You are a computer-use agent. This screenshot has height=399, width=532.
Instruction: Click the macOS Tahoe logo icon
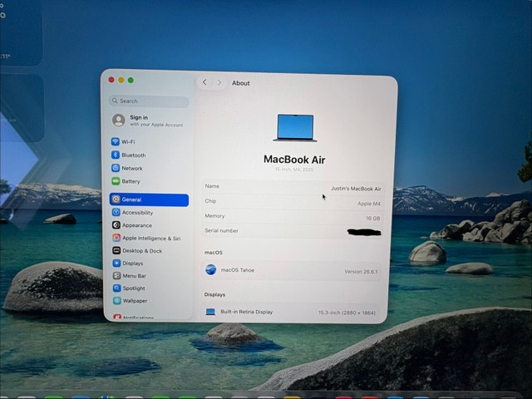tap(210, 269)
